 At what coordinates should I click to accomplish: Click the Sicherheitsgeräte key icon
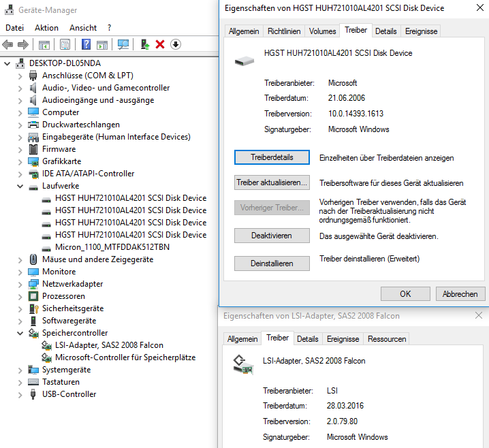(33, 308)
